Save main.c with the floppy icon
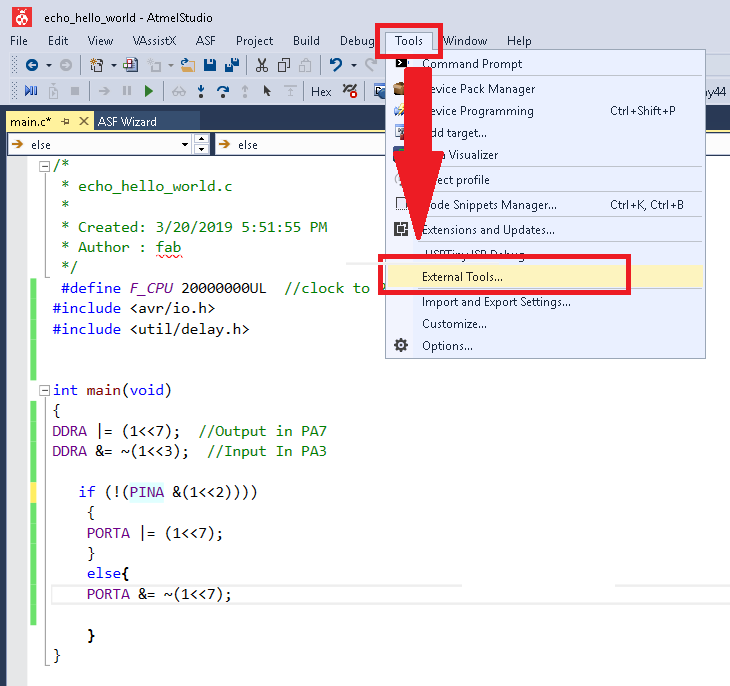The width and height of the screenshot is (730, 686). click(210, 65)
